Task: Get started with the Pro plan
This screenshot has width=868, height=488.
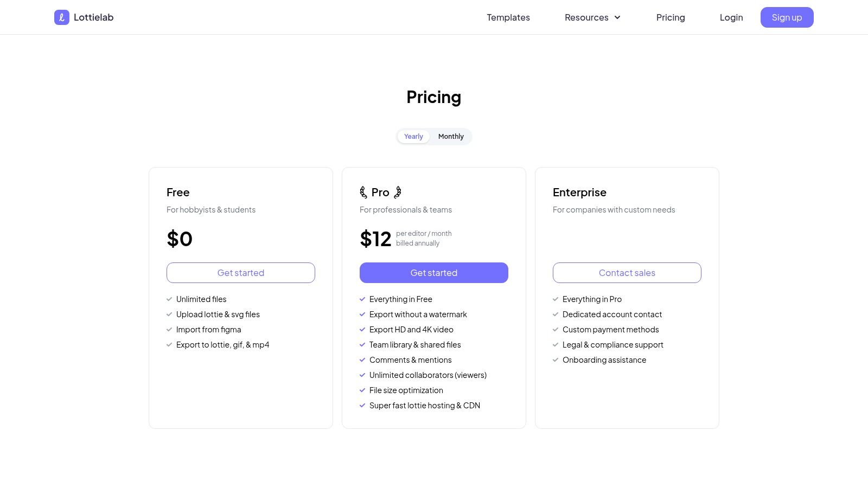Action: pos(434,273)
